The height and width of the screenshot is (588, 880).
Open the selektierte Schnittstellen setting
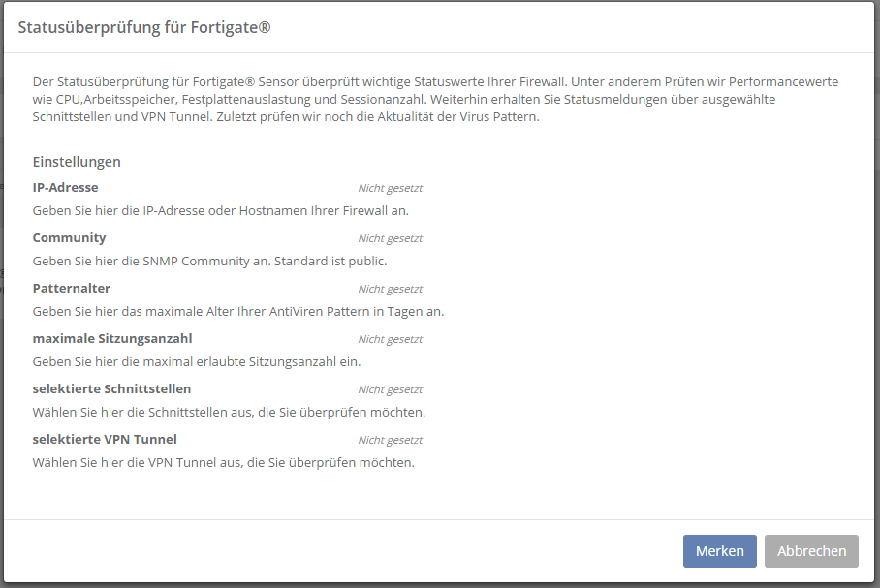[113, 388]
